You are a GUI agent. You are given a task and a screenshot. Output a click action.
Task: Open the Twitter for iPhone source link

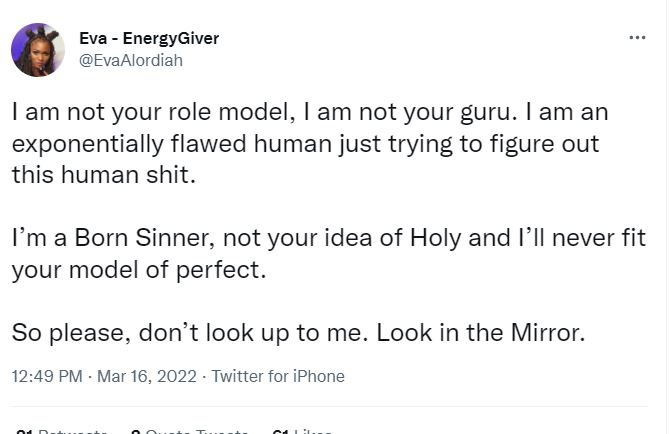(278, 377)
